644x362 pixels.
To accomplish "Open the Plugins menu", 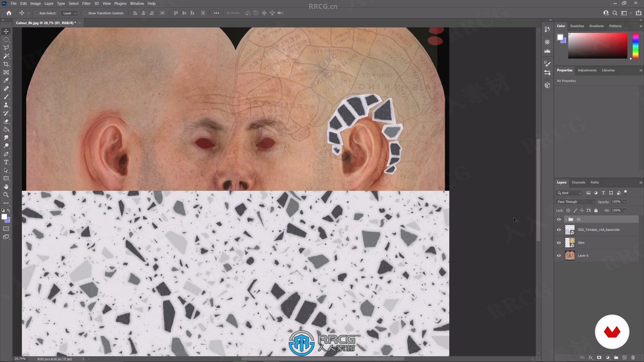I will pos(120,3).
